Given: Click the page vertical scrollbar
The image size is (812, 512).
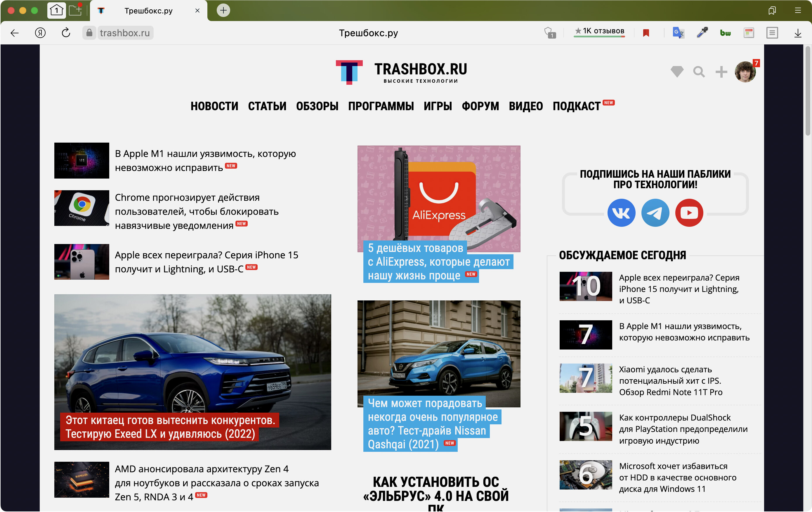Looking at the screenshot, I should (x=808, y=91).
